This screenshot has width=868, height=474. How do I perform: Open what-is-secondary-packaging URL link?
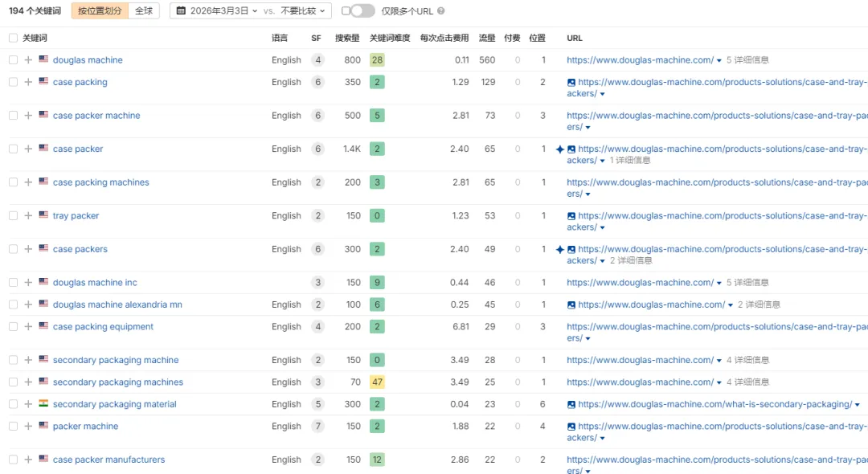point(715,404)
